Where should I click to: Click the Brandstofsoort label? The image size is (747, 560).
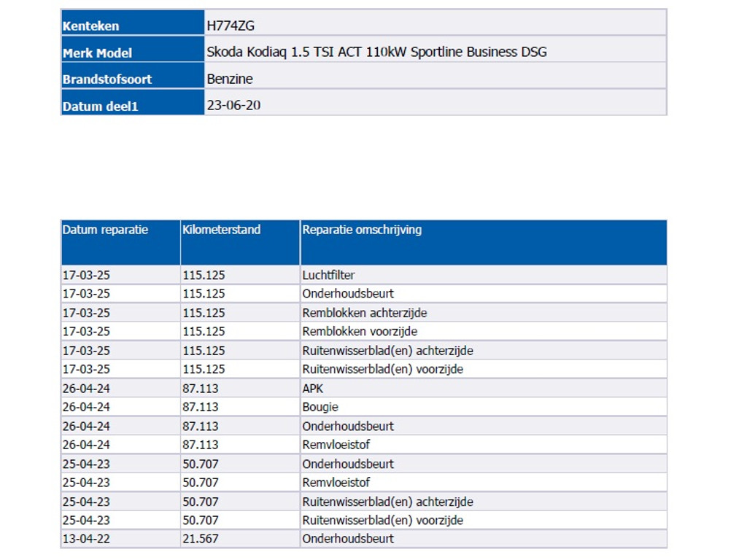pos(107,79)
